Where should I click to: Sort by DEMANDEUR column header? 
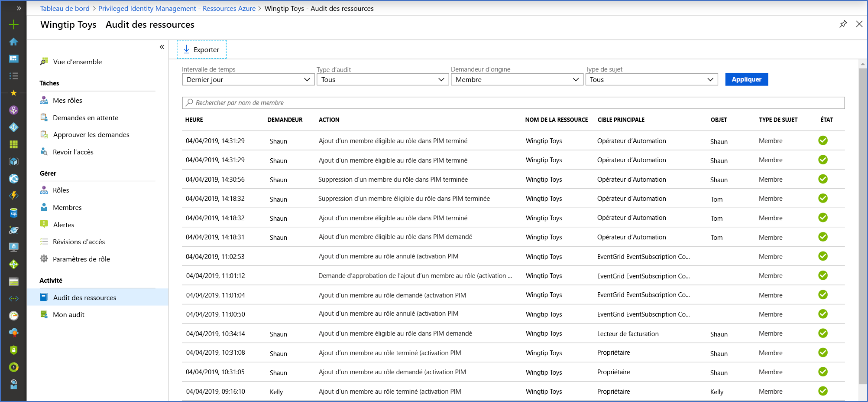tap(285, 120)
